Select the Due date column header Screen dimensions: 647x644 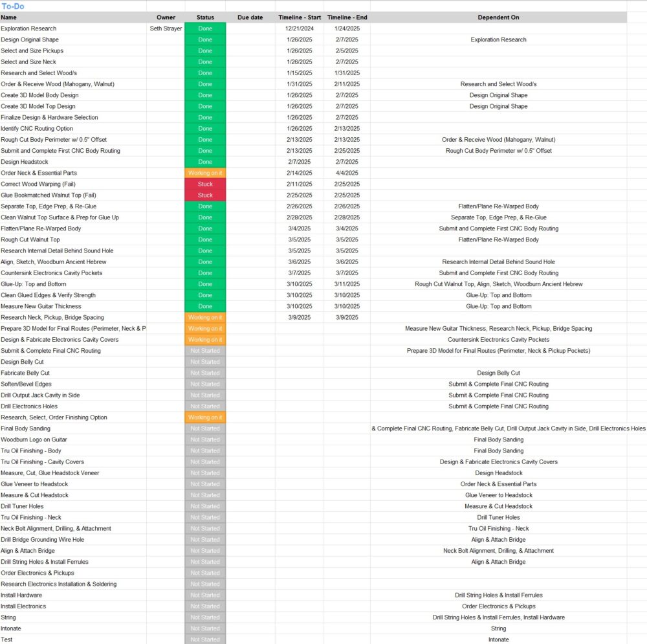(250, 17)
